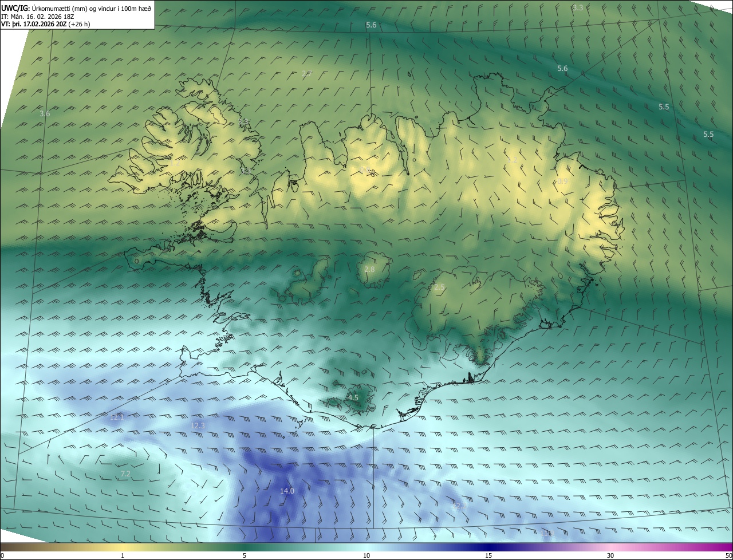Screen dimensions: 733x560
Task: Click the 12.1 value on the map
Action: pos(117,417)
